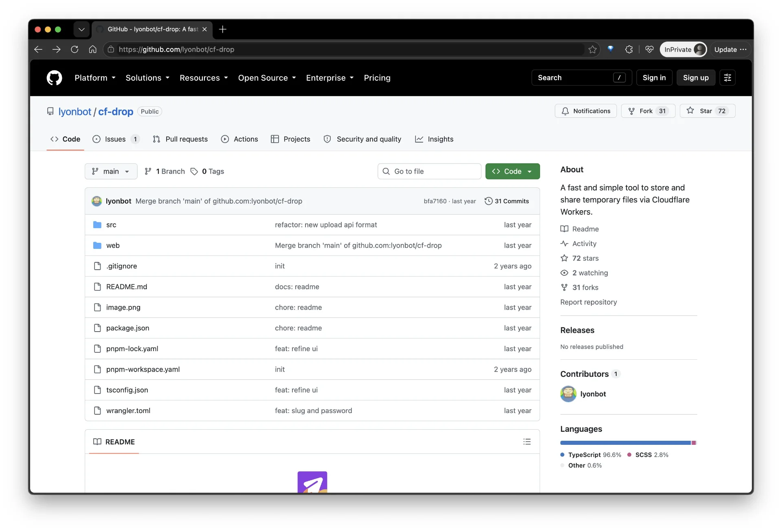Switch to the Issues tab

116,139
